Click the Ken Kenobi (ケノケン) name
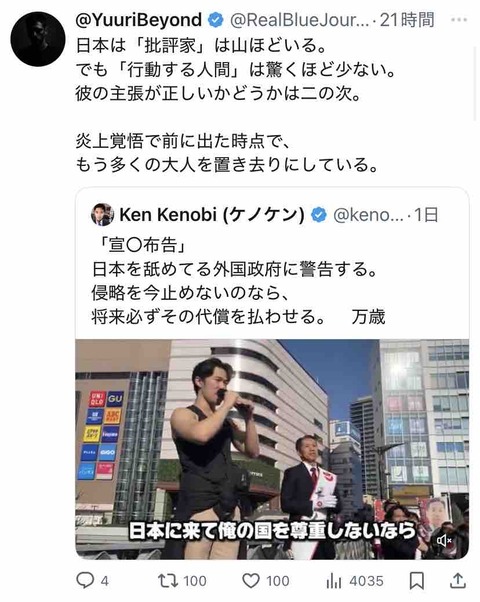The image size is (480, 602). click(x=212, y=215)
